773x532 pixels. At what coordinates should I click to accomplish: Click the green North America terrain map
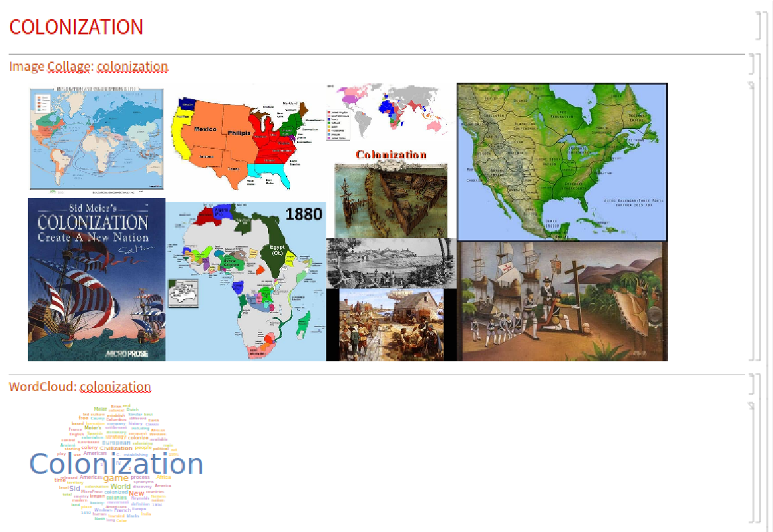[562, 162]
